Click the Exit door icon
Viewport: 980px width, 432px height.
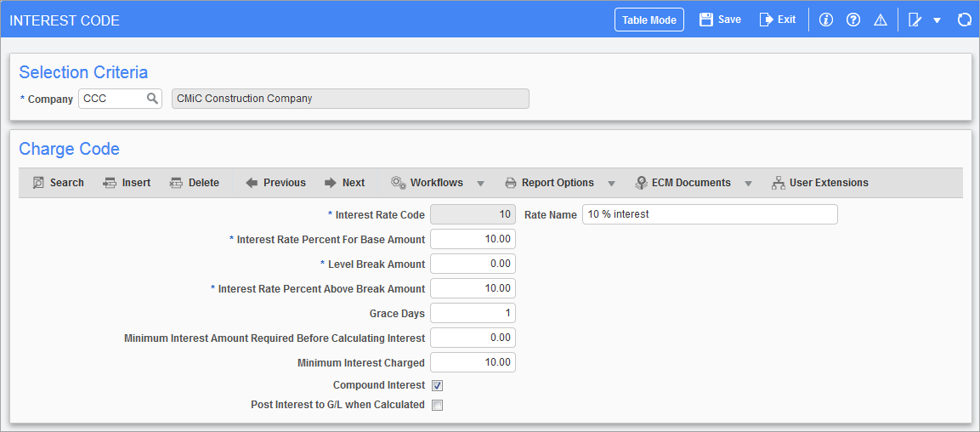click(767, 20)
